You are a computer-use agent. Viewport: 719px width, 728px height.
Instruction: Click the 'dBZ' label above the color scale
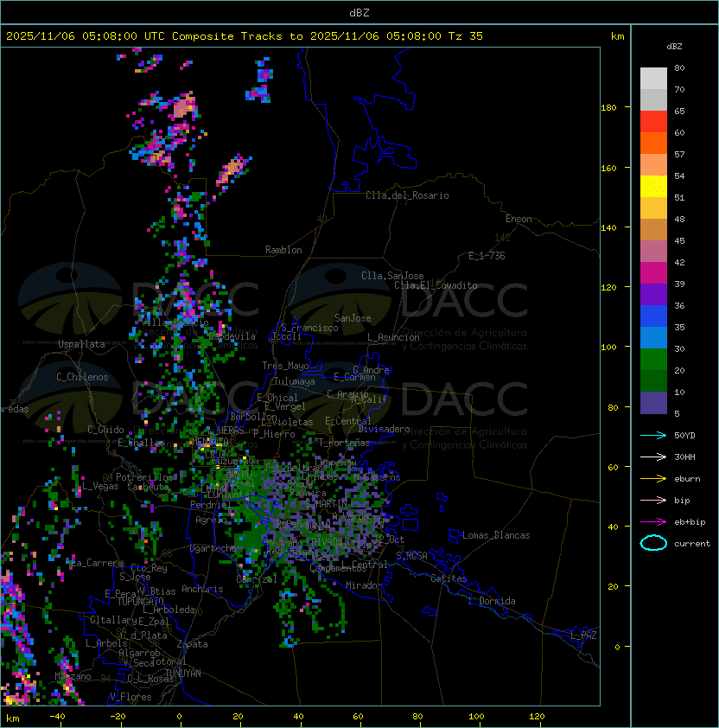674,47
